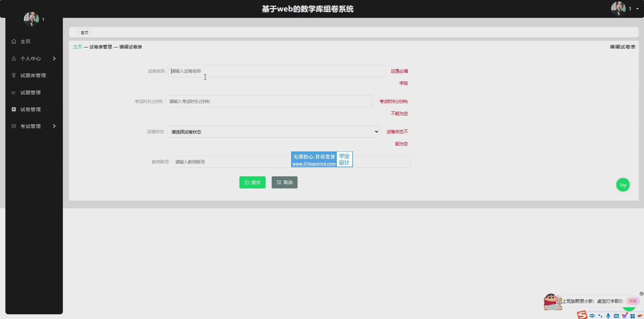Close the Shin-chan pet popup
644x319 pixels.
[x=641, y=294]
